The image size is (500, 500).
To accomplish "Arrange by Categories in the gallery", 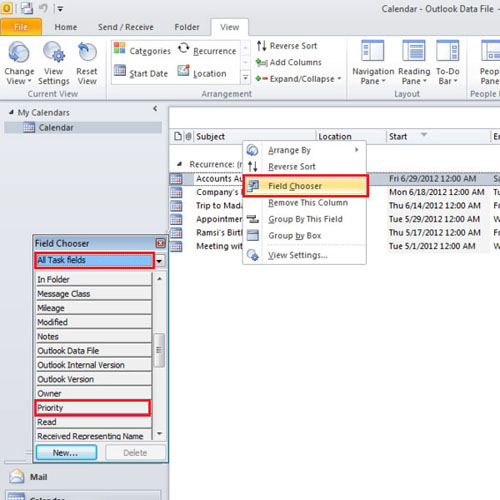I will (x=142, y=50).
